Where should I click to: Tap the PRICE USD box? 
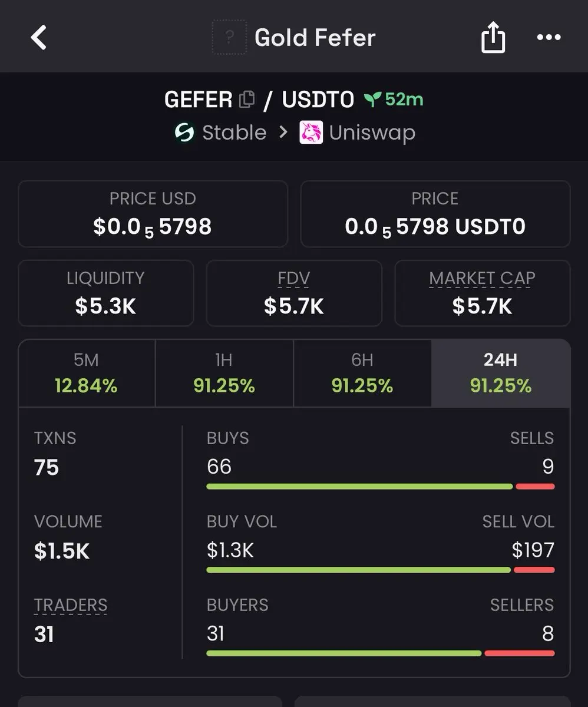click(153, 214)
